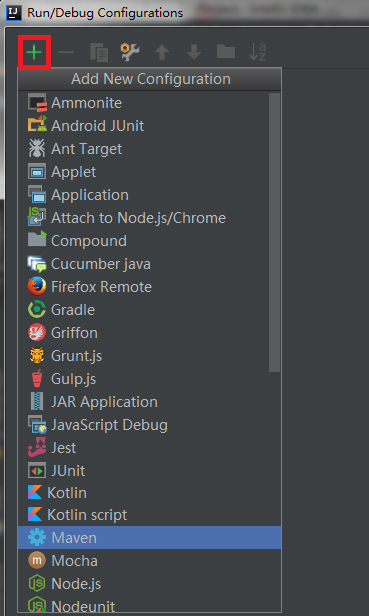Click the popup list vertical scrollbar
The height and width of the screenshot is (616, 369).
[274, 232]
